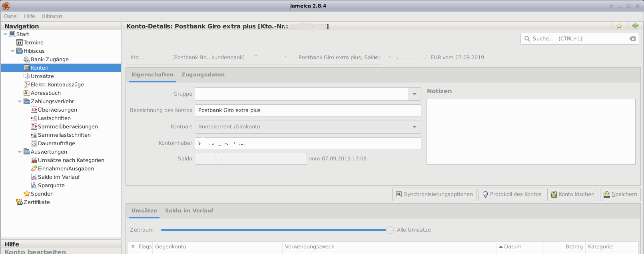Open Bank-Zugänge in navigation
The height and width of the screenshot is (254, 644).
pos(49,59)
